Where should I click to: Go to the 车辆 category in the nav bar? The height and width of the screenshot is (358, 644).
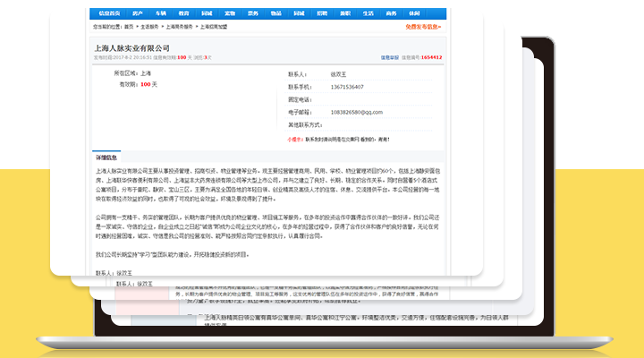[161, 13]
